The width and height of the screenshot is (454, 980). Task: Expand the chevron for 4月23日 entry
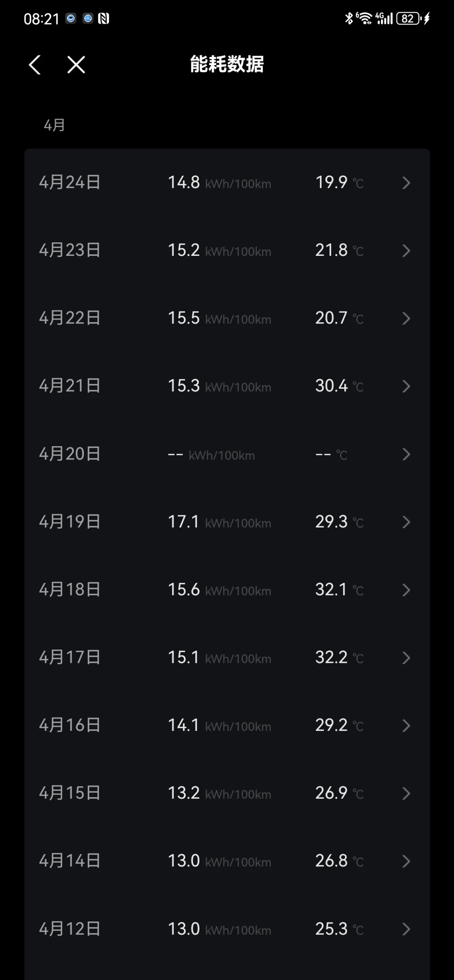click(x=406, y=251)
